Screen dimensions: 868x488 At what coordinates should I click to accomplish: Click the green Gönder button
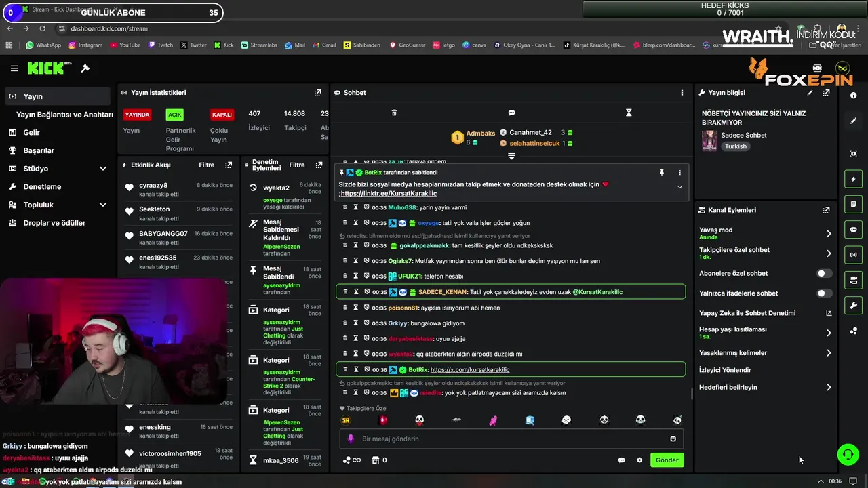pos(667,460)
